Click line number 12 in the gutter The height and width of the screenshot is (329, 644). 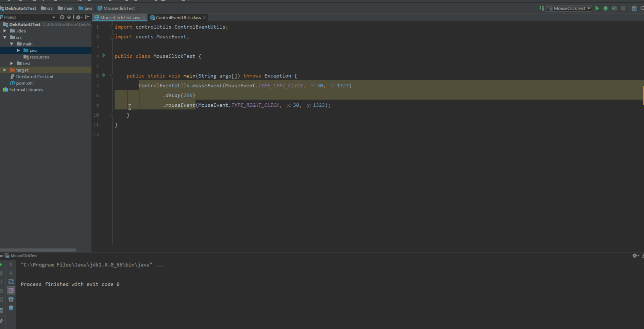pyautogui.click(x=96, y=135)
